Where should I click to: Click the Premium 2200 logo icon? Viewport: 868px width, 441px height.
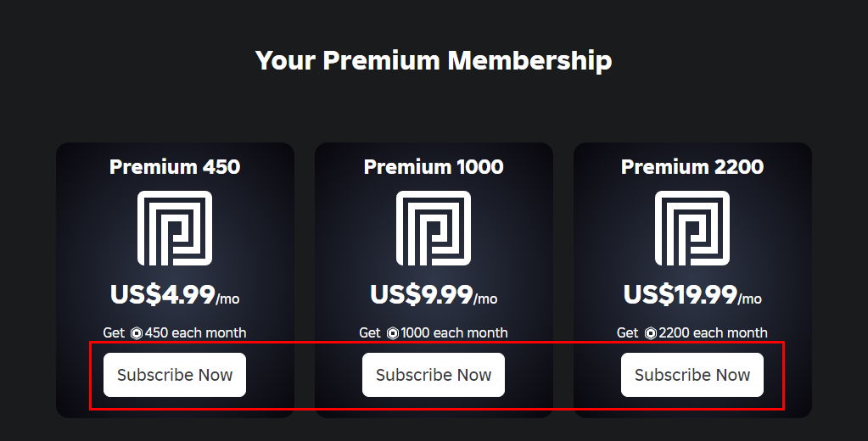coord(692,228)
